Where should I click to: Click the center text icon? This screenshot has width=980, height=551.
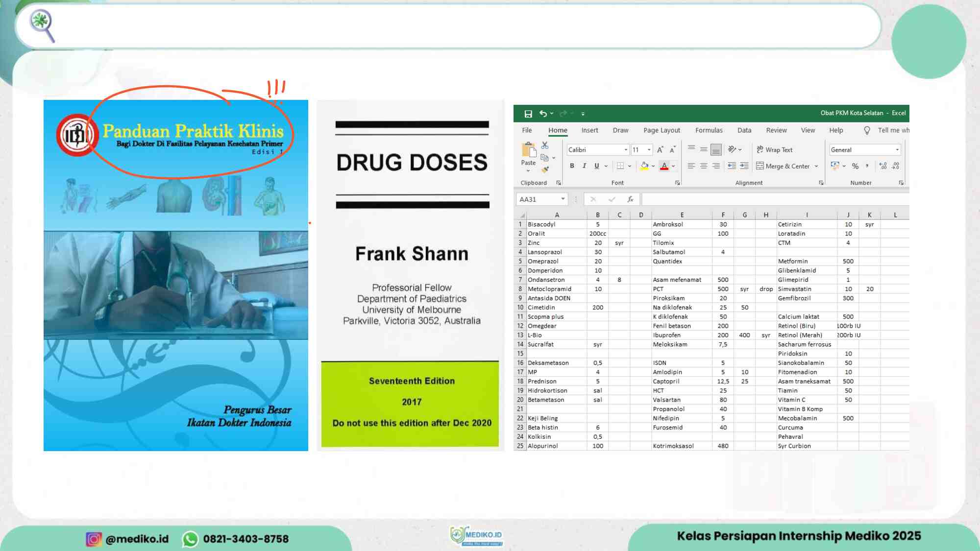704,166
